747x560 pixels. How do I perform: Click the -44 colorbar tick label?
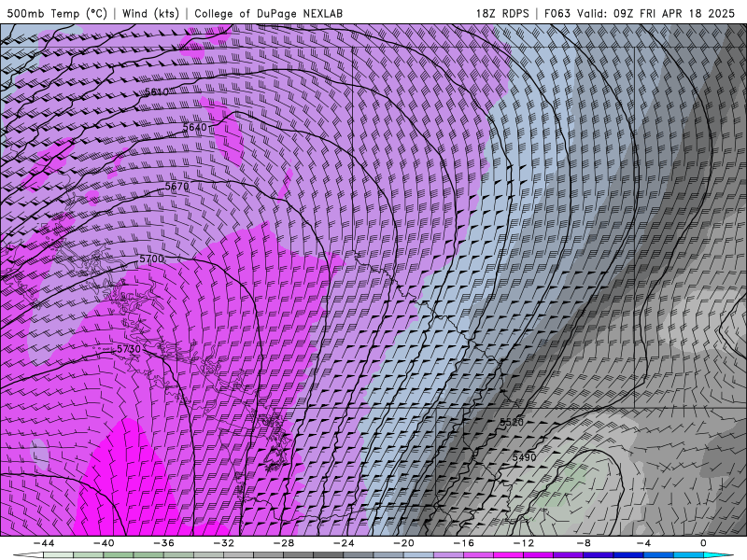[44, 543]
